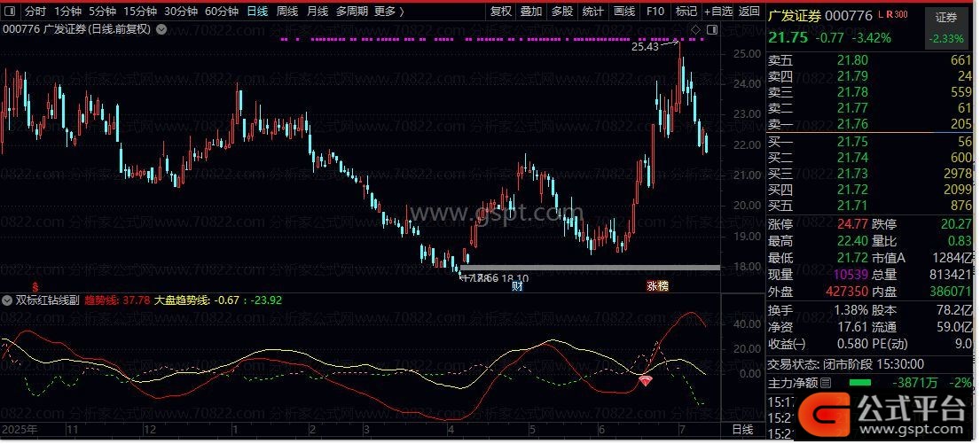Click the 最高 value 22.40

tap(852, 241)
